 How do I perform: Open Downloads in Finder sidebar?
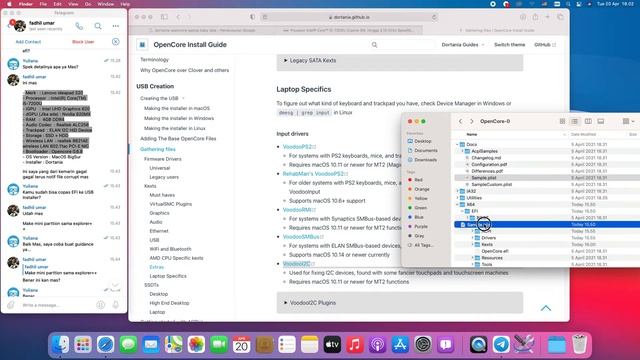pos(422,160)
